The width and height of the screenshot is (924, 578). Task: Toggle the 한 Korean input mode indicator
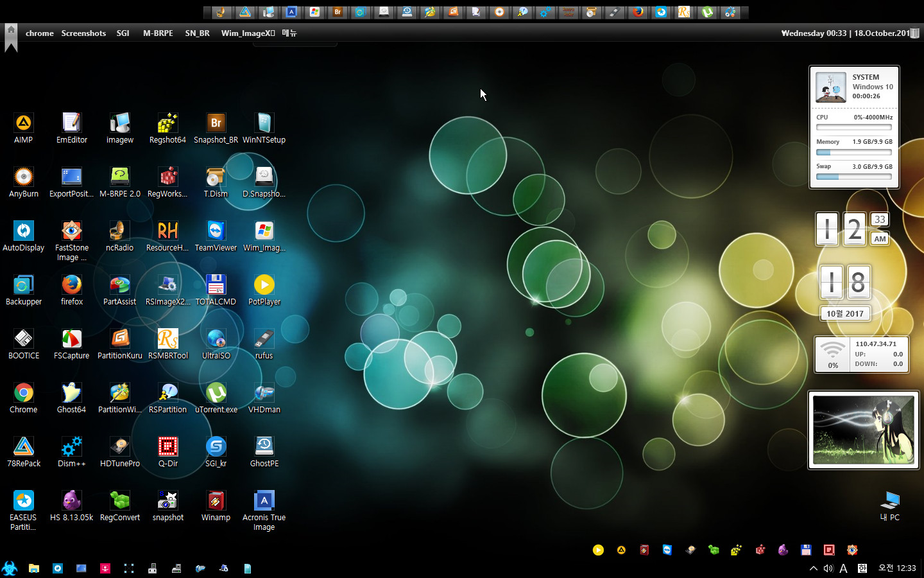[862, 568]
